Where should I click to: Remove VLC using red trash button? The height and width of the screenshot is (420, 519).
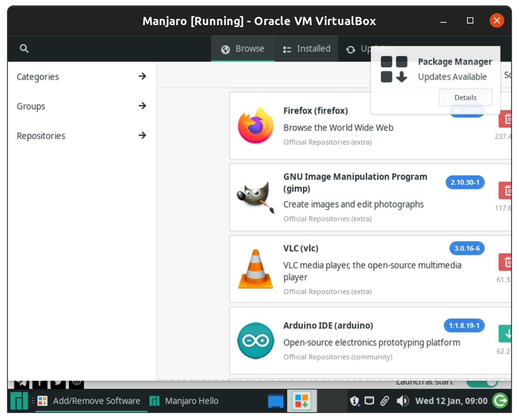tap(506, 262)
